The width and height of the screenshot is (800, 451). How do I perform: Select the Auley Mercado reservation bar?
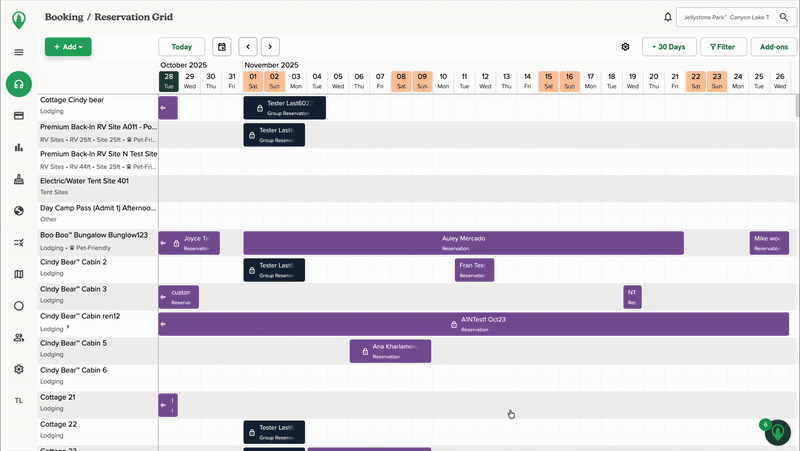[x=463, y=243]
